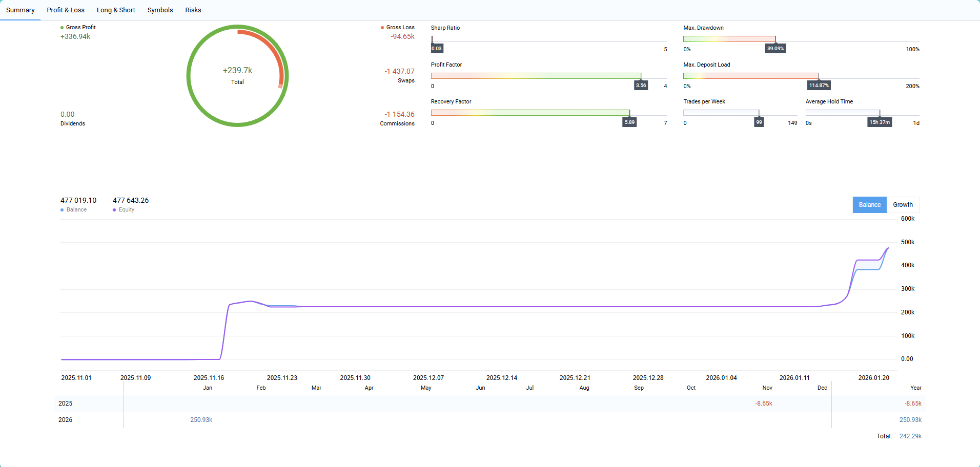Toggle the Equity series legend dot
The image size is (980, 467).
pos(114,210)
